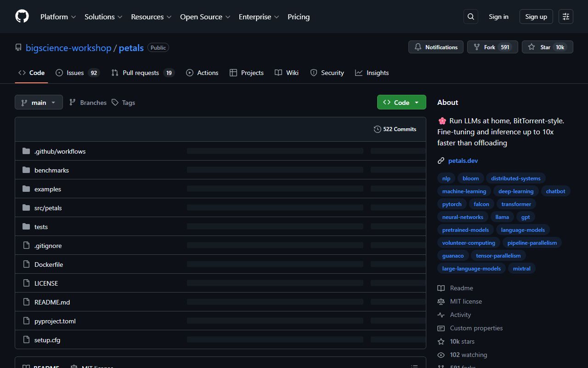
Task: Expand the Open Source menu
Action: click(205, 17)
